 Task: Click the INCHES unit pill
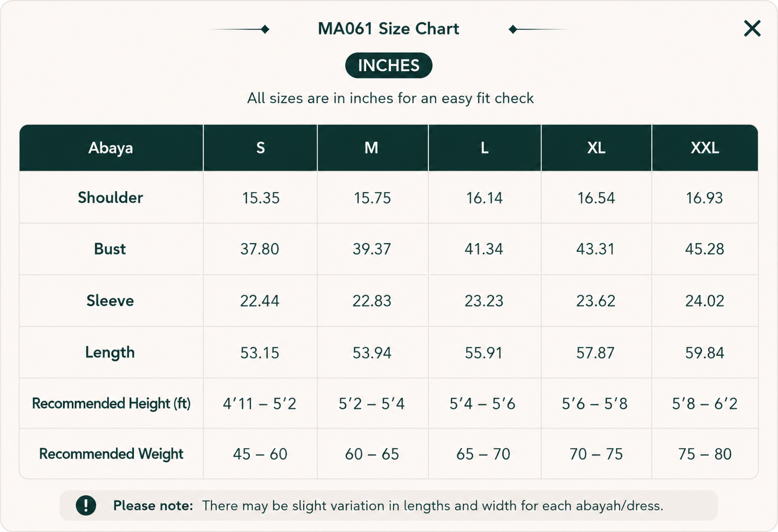(x=389, y=65)
